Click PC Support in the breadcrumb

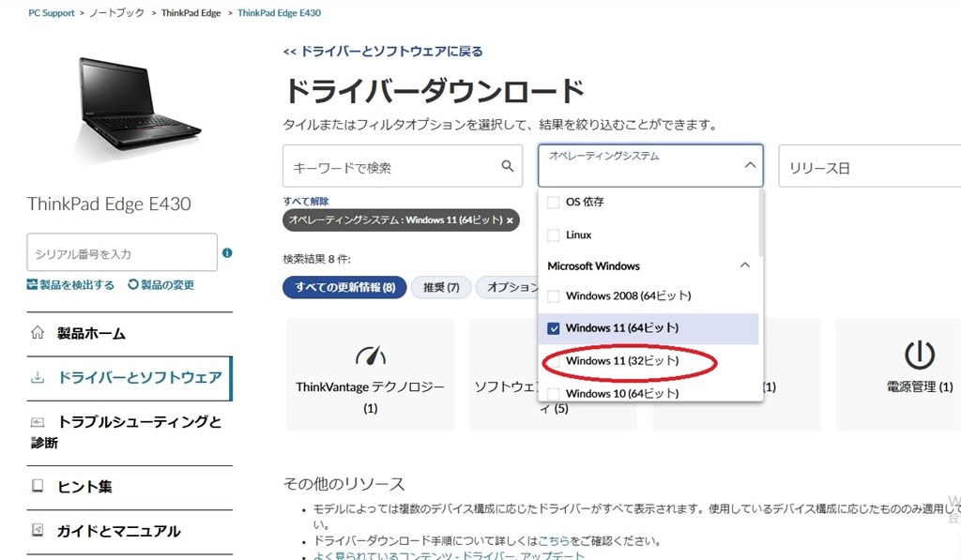click(x=52, y=13)
